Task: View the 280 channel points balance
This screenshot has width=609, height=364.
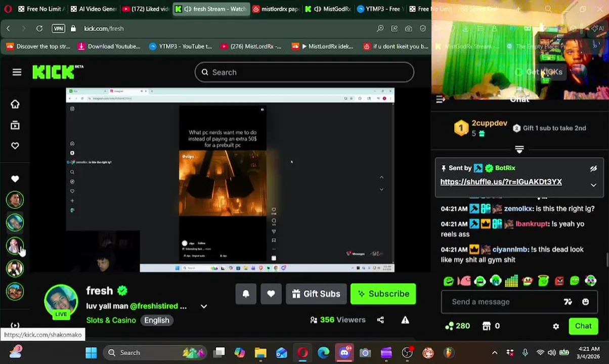Action: pyautogui.click(x=457, y=326)
